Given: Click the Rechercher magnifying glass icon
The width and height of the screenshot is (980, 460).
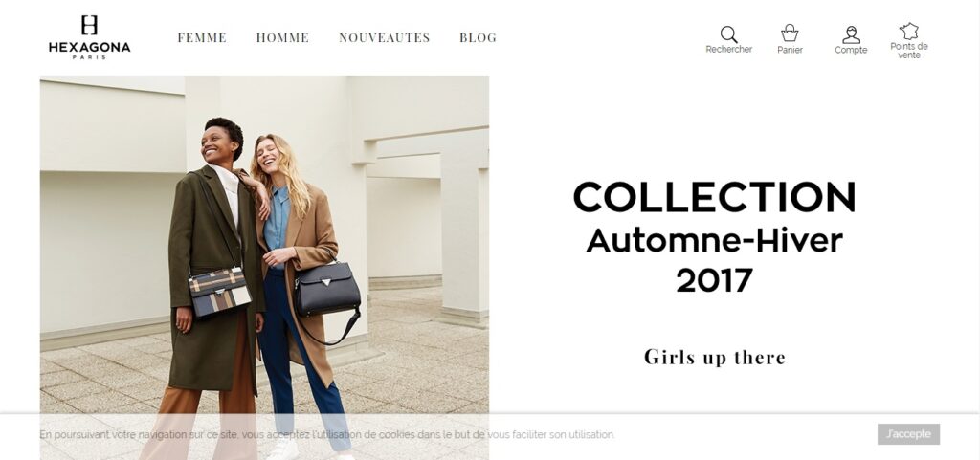Looking at the screenshot, I should click(728, 34).
